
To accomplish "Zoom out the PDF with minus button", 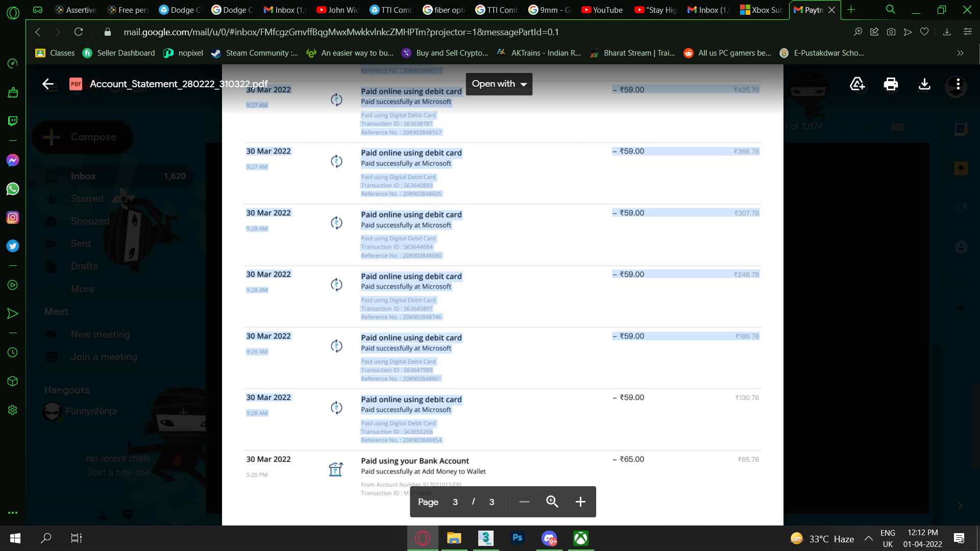I will click(x=524, y=502).
